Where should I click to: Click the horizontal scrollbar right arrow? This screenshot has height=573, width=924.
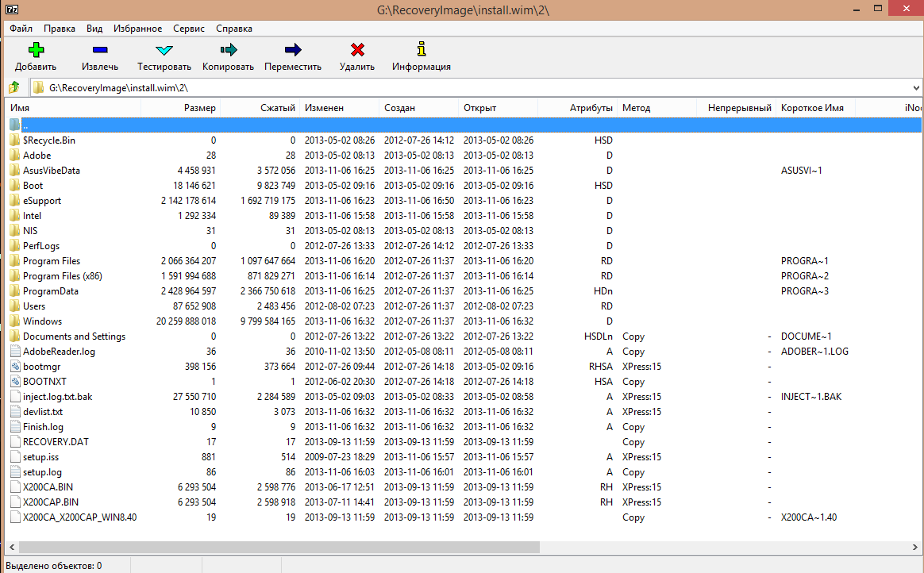pos(915,547)
